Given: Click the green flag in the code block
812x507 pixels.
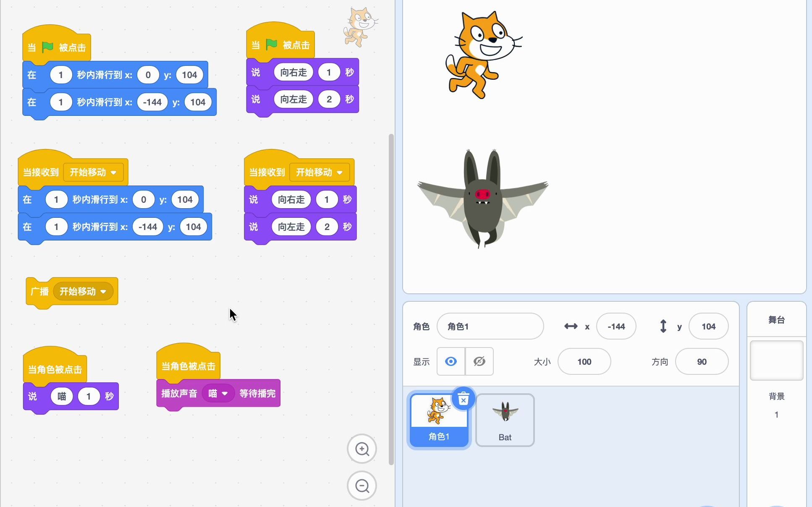Looking at the screenshot, I should (x=47, y=47).
